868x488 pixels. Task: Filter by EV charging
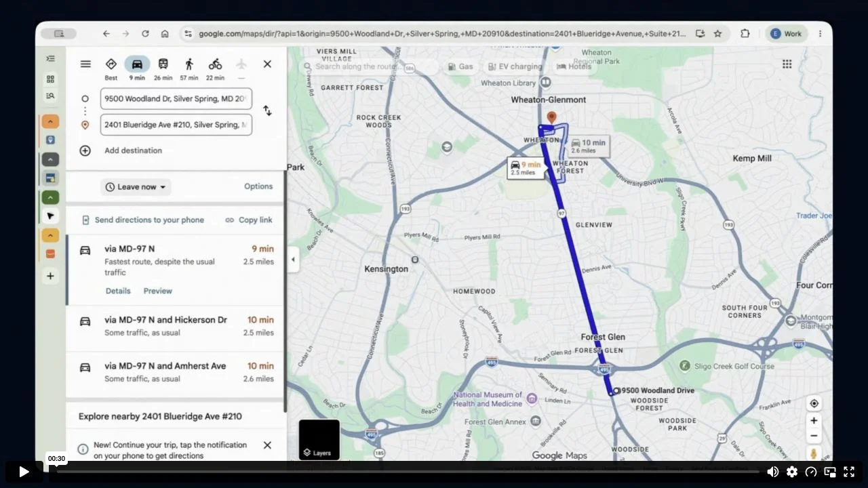(x=515, y=66)
